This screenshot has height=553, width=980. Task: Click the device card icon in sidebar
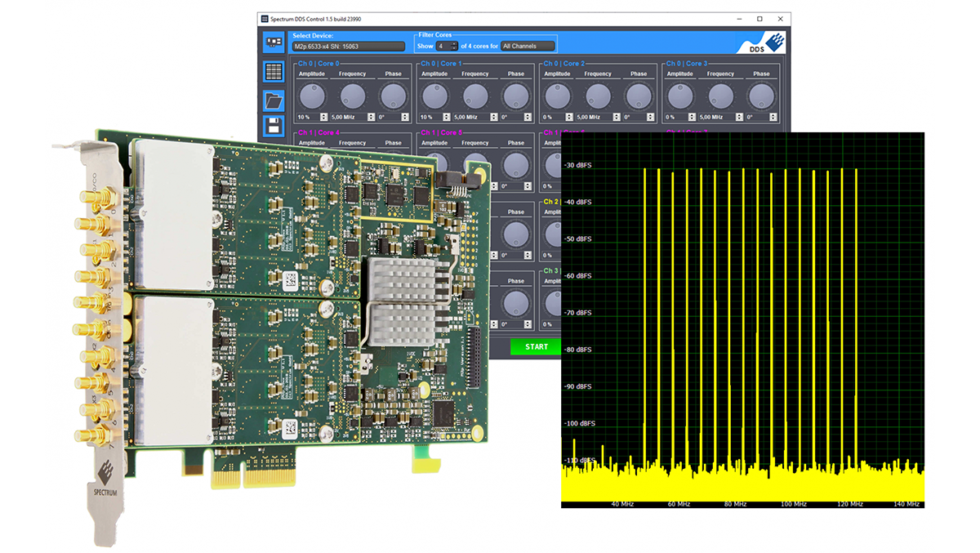[x=274, y=41]
